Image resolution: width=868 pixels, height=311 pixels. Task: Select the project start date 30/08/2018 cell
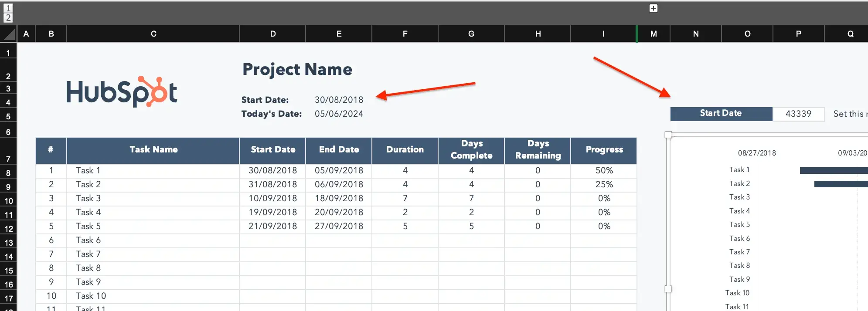339,100
